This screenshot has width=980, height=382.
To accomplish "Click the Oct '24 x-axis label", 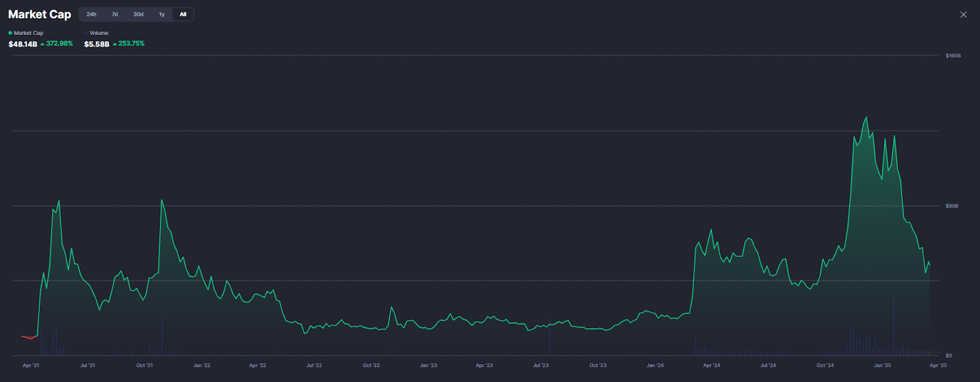I will pos(825,365).
